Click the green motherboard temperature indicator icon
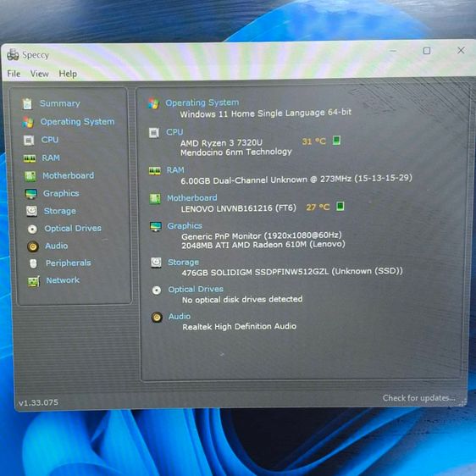Screen dimensions: 476x476 [340, 207]
